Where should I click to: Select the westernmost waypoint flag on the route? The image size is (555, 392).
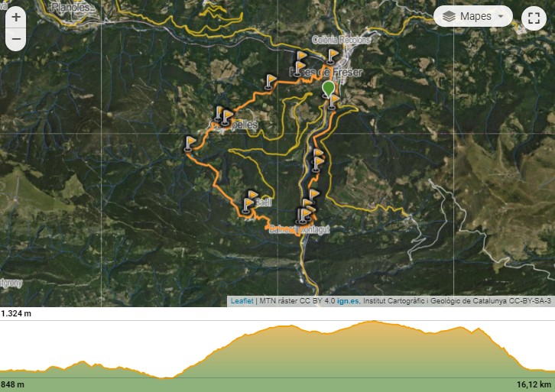point(190,144)
